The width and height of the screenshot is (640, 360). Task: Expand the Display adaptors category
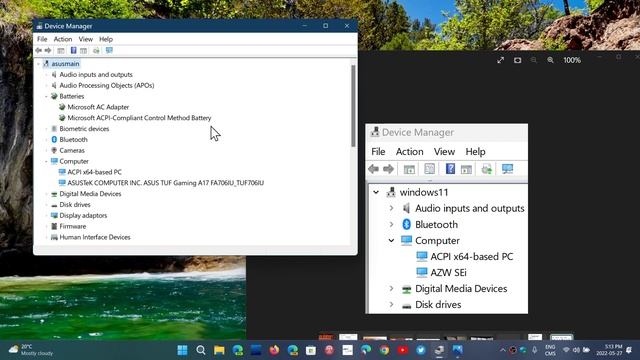47,216
